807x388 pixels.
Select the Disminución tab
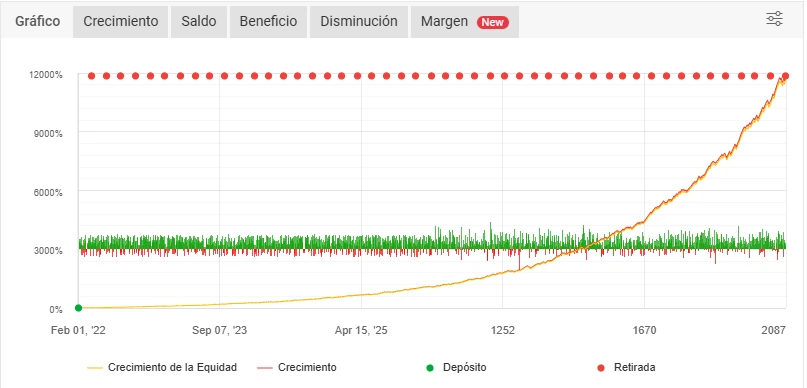click(x=359, y=22)
